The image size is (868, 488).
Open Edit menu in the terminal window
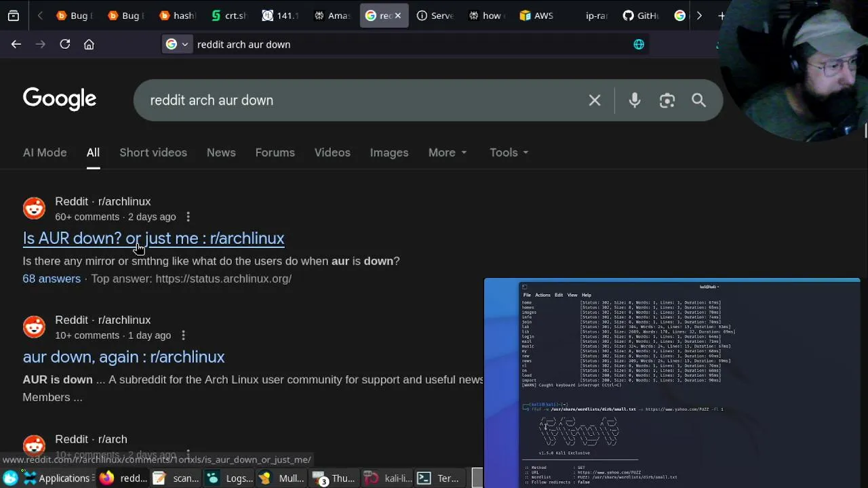(559, 295)
